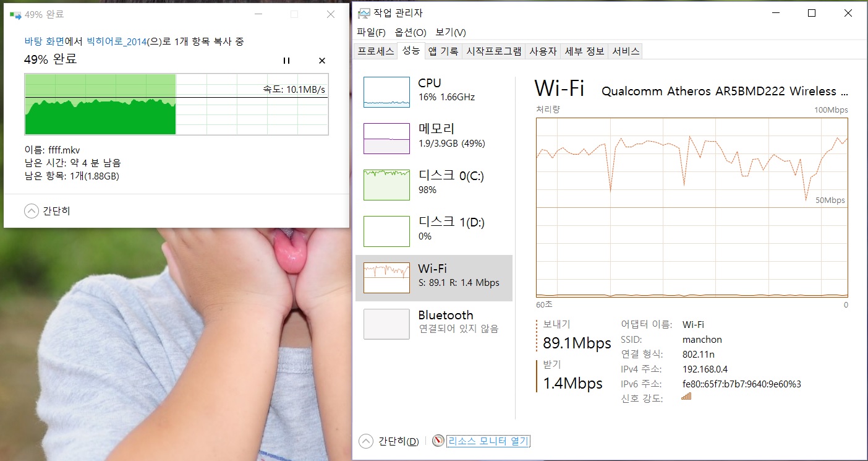Open the 옵션(O) menu in Task Manager
The image size is (868, 461).
point(411,32)
